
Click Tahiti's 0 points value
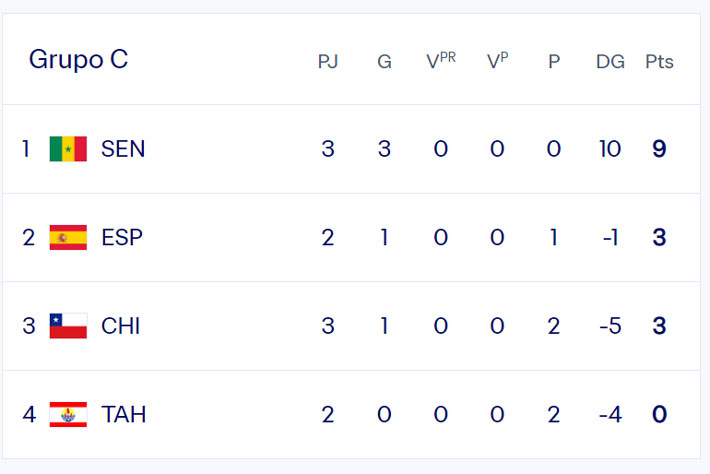[659, 414]
